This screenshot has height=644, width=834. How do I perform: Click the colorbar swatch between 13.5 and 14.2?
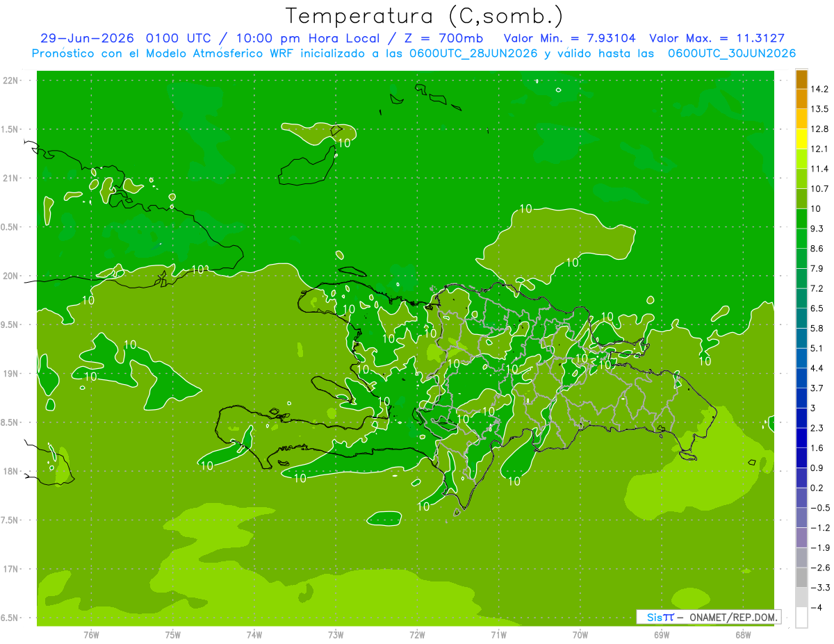(801, 99)
